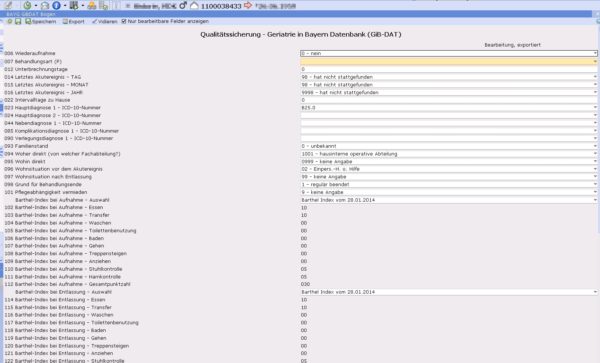The width and height of the screenshot is (600, 363).
Task: Open the Hauptdiagnose 1 ICD-10 dropdown
Action: coord(448,107)
